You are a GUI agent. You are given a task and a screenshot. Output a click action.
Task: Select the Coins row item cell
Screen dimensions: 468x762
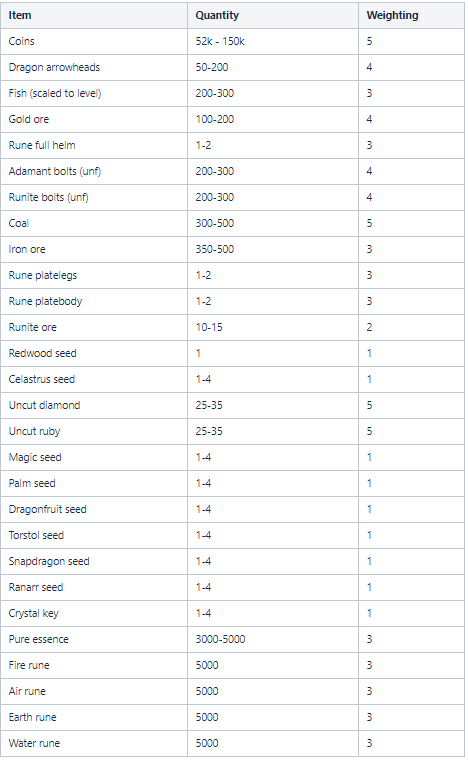pos(94,41)
